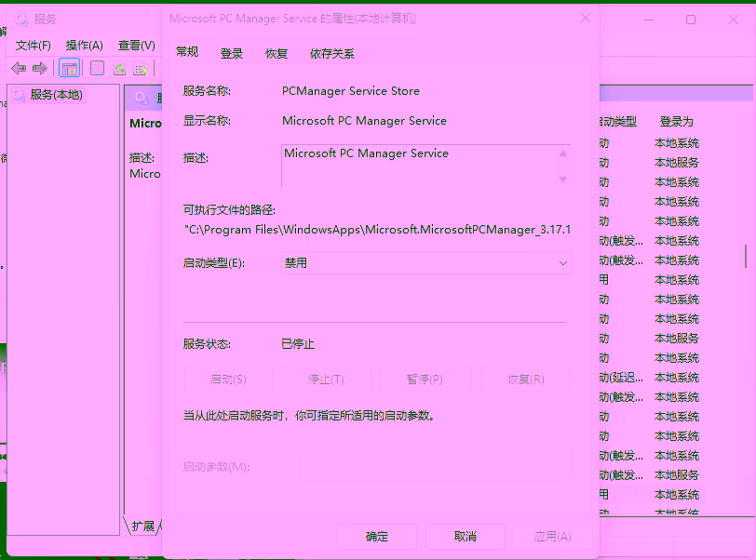Click the back navigation arrow in Services toolbar
The height and width of the screenshot is (560, 756).
[18, 67]
